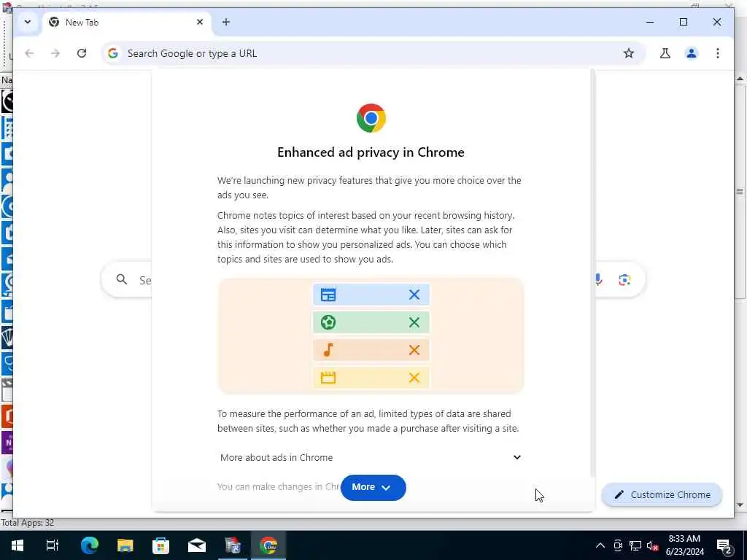Launch Microsoft Edge from taskbar

pyautogui.click(x=90, y=545)
